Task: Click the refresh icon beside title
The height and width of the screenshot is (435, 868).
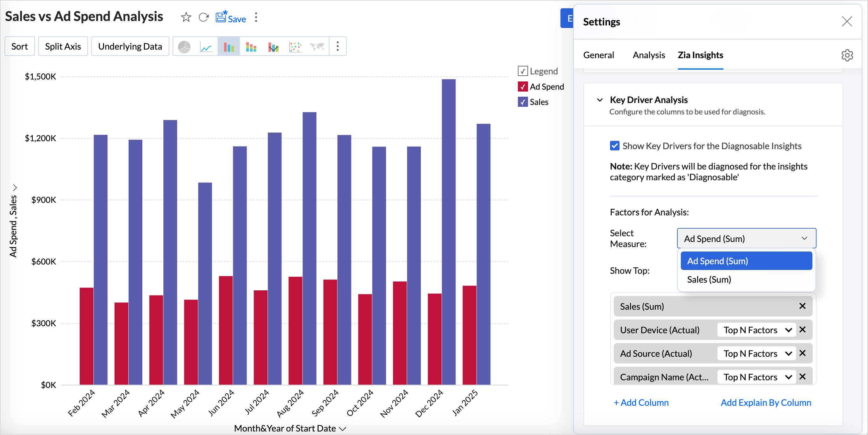Action: pyautogui.click(x=204, y=17)
